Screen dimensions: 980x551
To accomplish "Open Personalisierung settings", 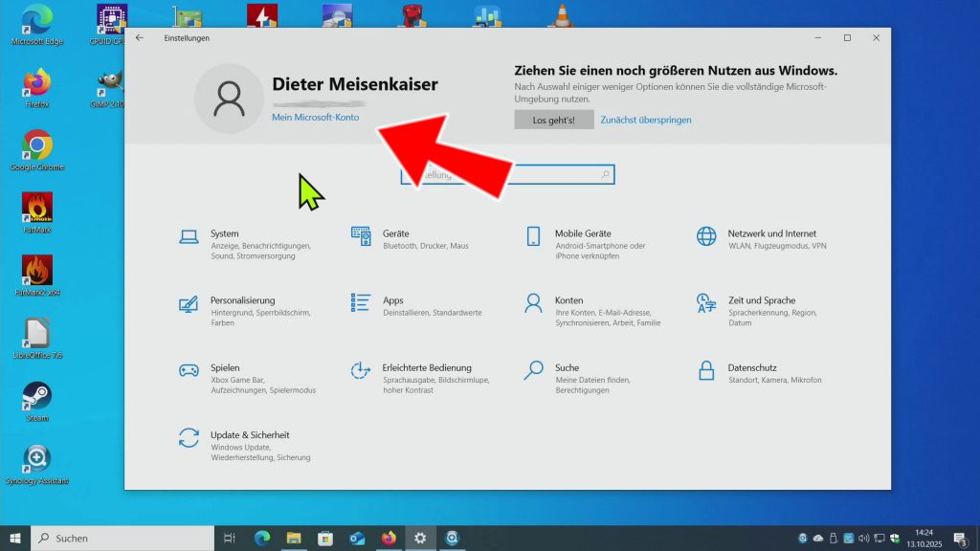I will pos(242,301).
